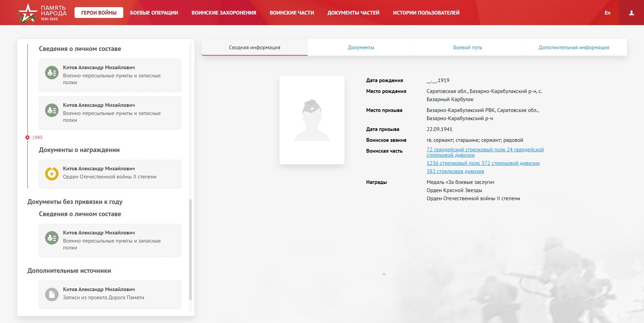Click the Дата призыва label

[383, 129]
